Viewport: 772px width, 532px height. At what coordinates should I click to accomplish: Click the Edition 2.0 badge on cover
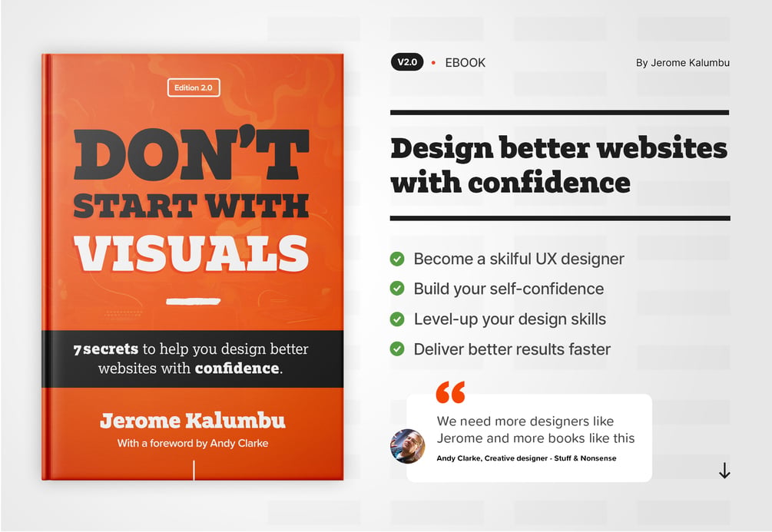pyautogui.click(x=194, y=88)
